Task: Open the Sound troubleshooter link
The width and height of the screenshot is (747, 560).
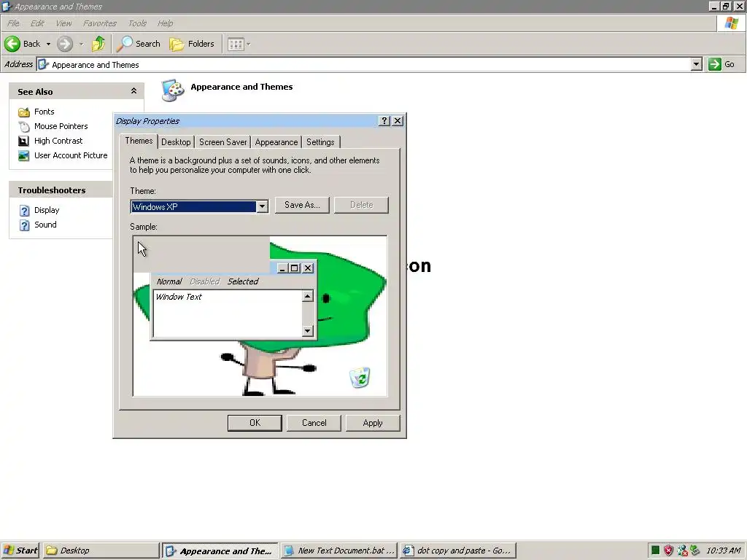Action: click(x=45, y=225)
